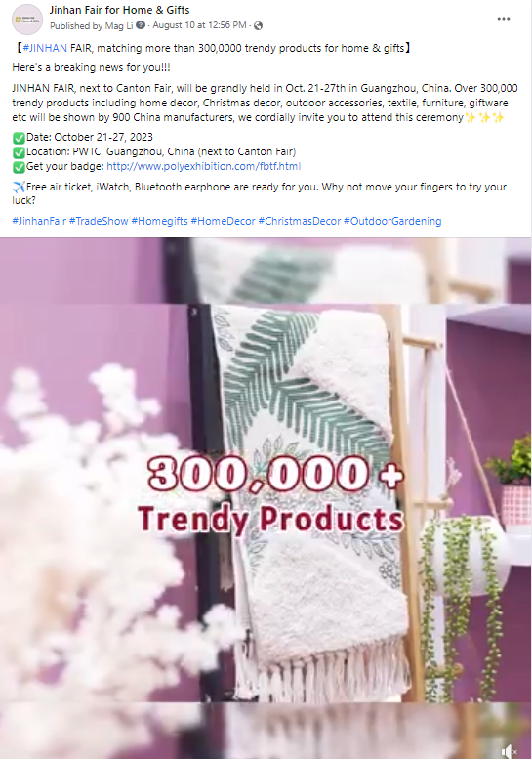Click the globe public audience icon

coord(259,25)
